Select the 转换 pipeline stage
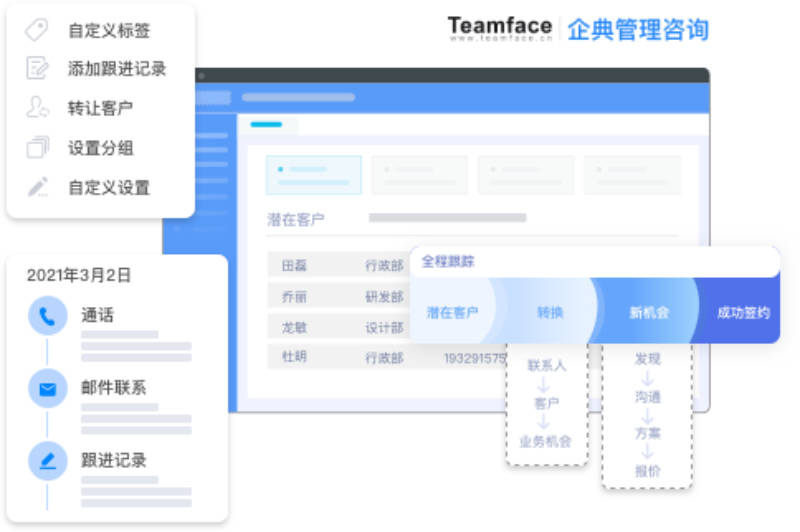800x532 pixels. 549,312
